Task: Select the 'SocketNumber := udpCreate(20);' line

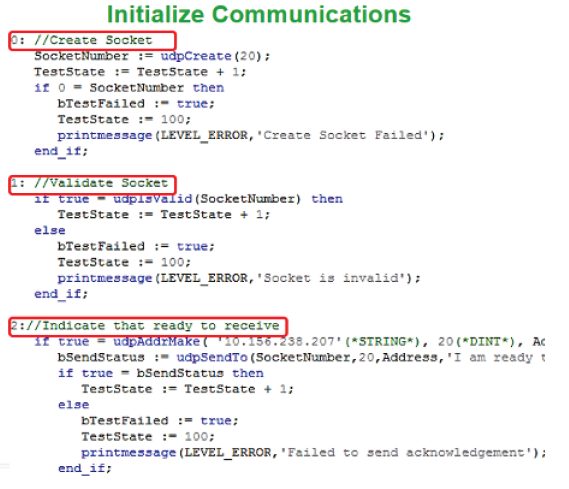Action: [152, 56]
